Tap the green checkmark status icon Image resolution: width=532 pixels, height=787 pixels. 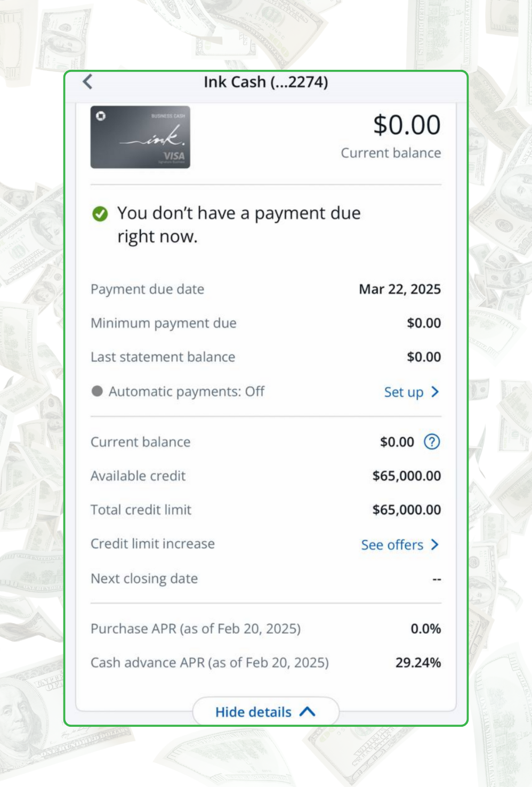100,214
